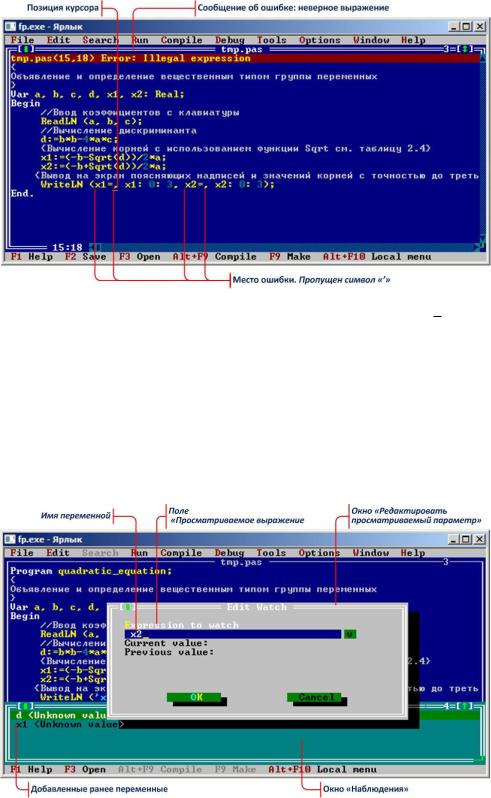Click Alt+F10 Local menu in bottom status bar
Screen dimensions: 491x798
click(323, 770)
